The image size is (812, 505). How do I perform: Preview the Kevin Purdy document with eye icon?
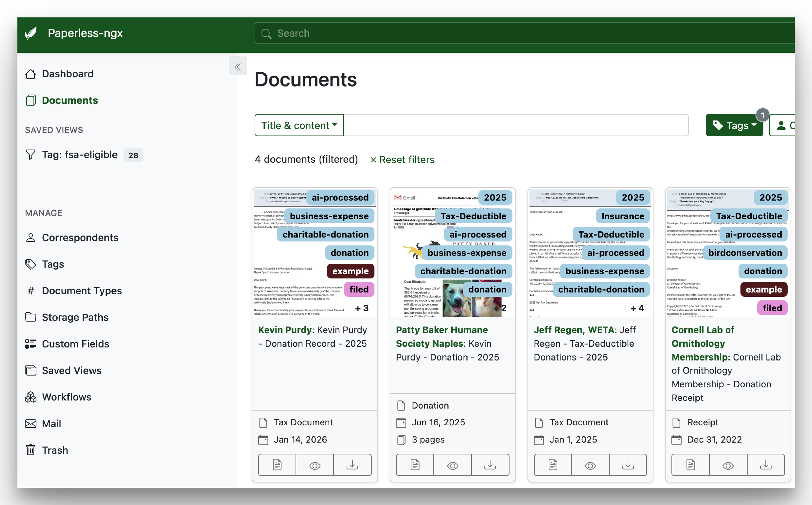(315, 465)
